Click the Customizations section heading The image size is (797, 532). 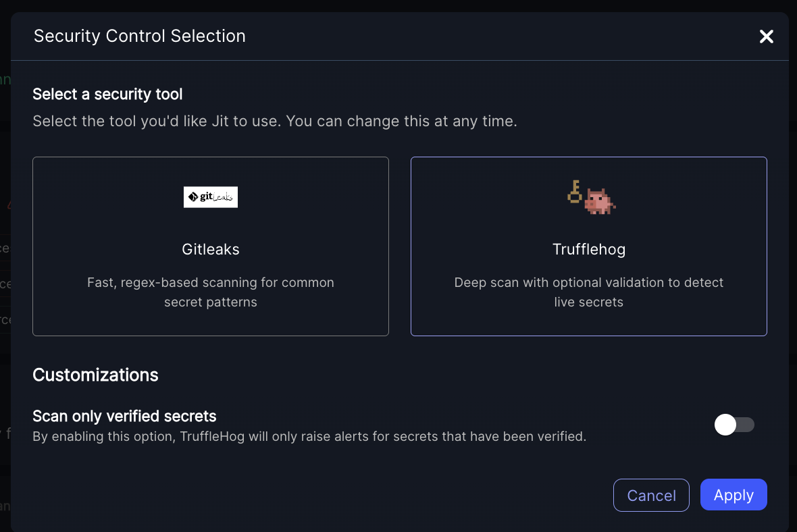click(95, 375)
